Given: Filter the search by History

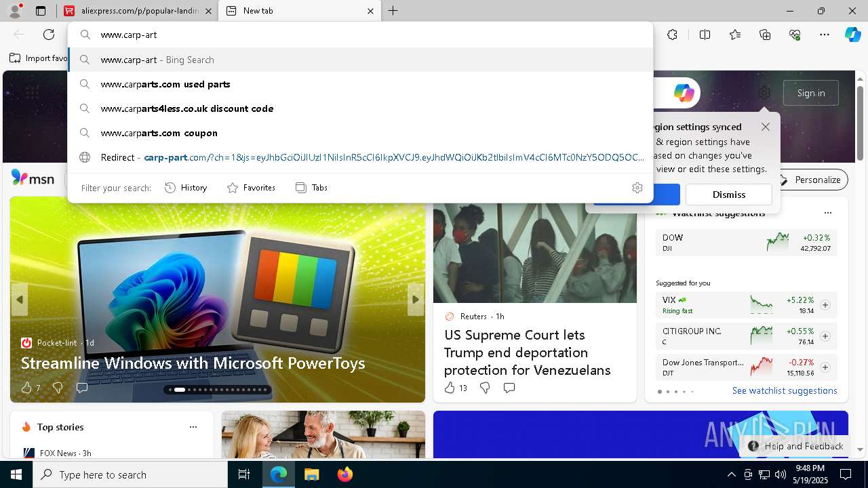Looking at the screenshot, I should coord(186,188).
